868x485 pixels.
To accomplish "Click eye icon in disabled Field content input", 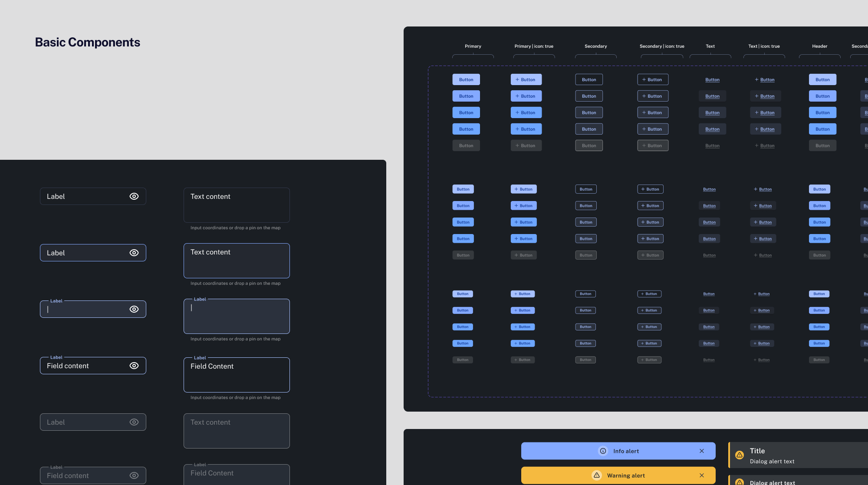I will coord(134,475).
